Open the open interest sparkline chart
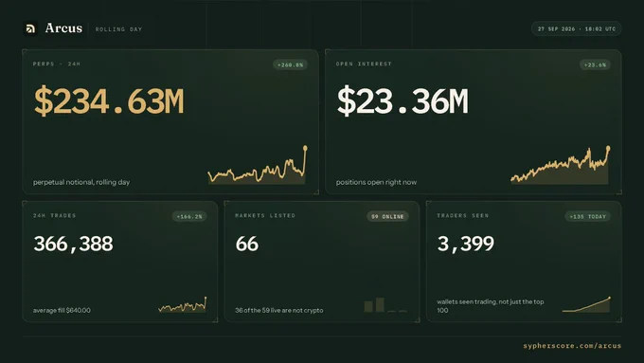644x363 pixels. 561,165
